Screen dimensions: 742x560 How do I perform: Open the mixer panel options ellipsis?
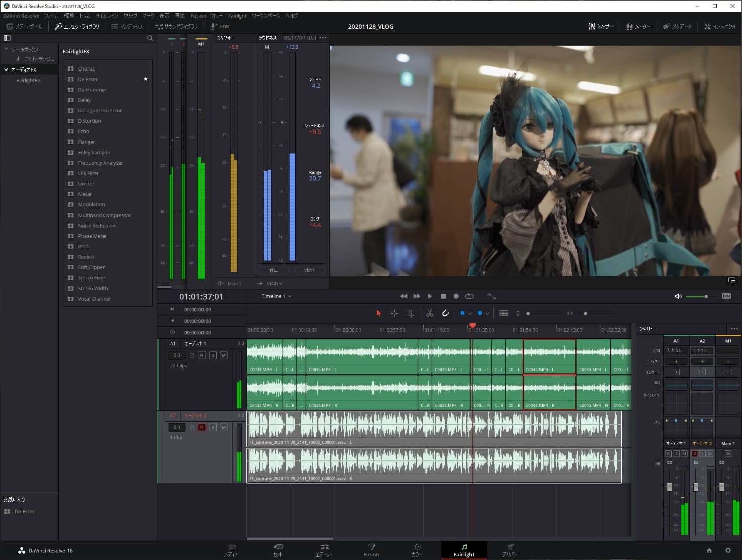point(734,329)
